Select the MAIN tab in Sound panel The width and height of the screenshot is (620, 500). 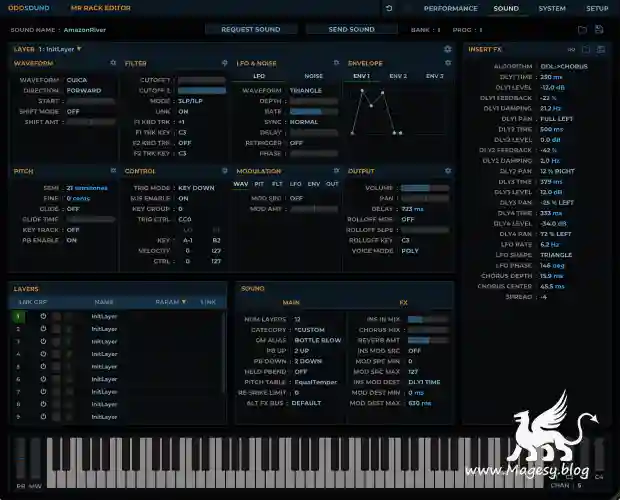coord(291,302)
